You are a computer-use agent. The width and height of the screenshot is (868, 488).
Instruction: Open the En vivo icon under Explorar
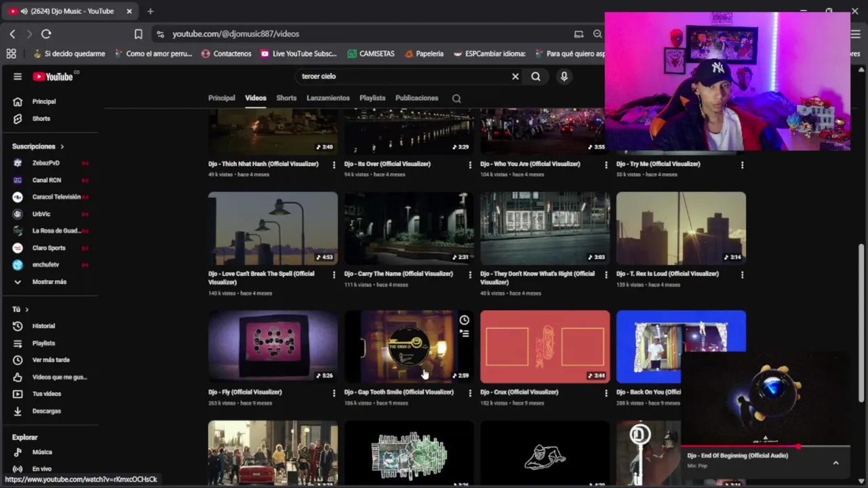pyautogui.click(x=18, y=469)
